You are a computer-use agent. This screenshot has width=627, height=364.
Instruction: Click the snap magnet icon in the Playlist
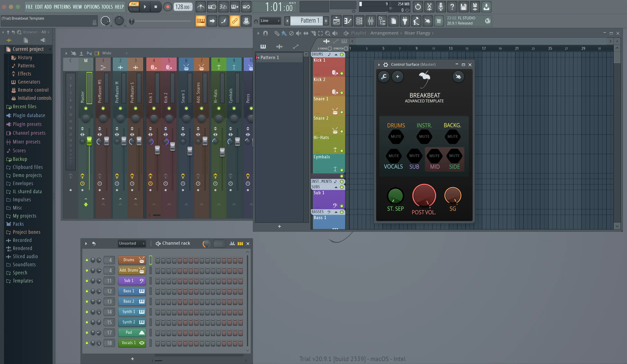click(x=265, y=33)
